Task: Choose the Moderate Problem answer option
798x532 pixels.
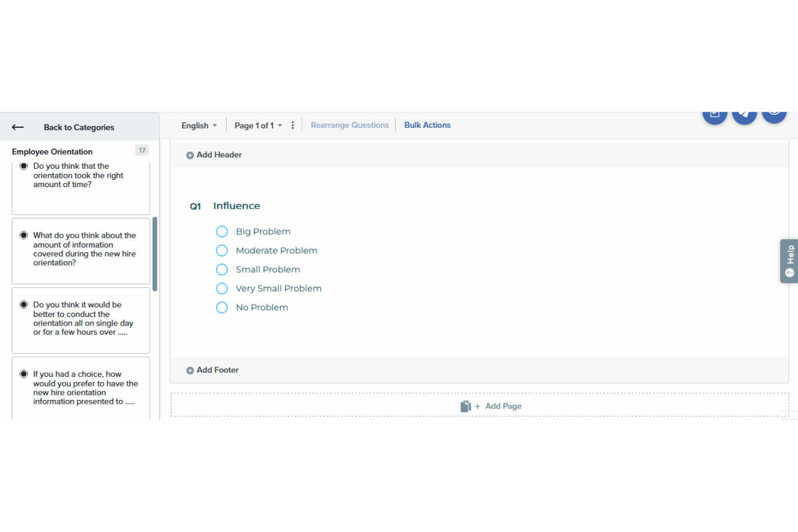Action: tap(222, 250)
